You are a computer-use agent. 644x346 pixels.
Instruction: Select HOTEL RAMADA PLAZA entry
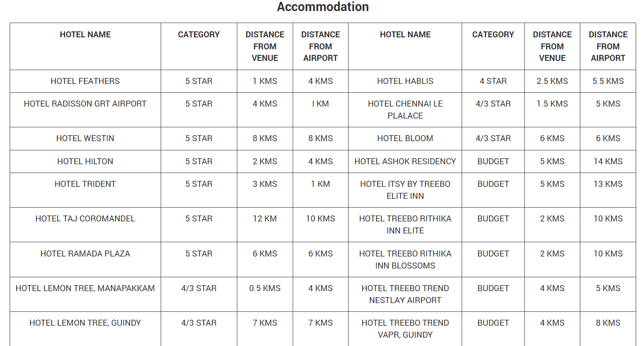tap(85, 254)
